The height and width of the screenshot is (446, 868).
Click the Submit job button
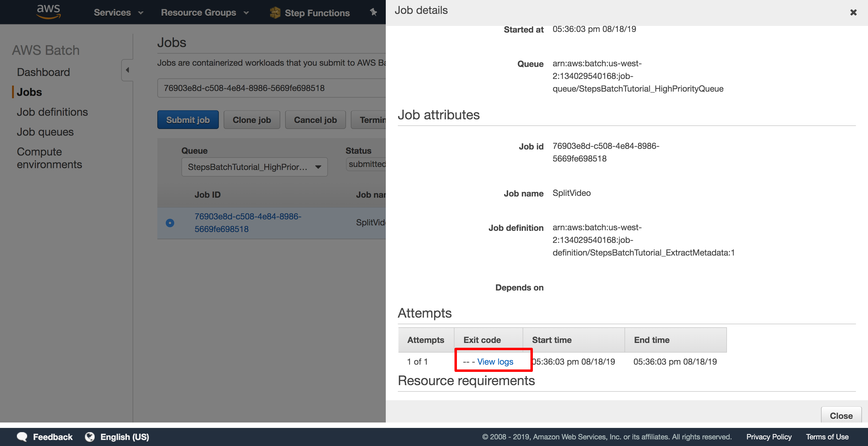point(188,120)
